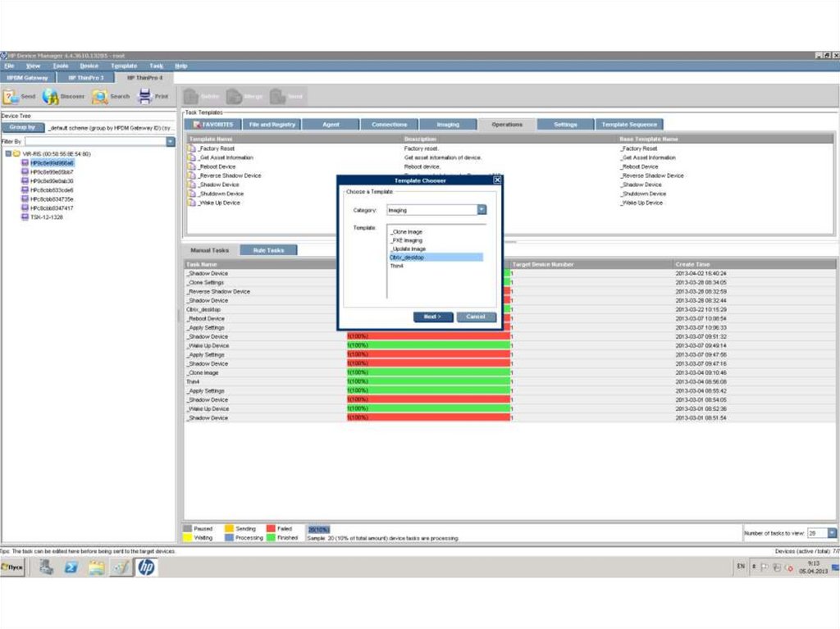Image resolution: width=840 pixels, height=629 pixels.
Task: Click Next in Template Chooser
Action: click(433, 317)
